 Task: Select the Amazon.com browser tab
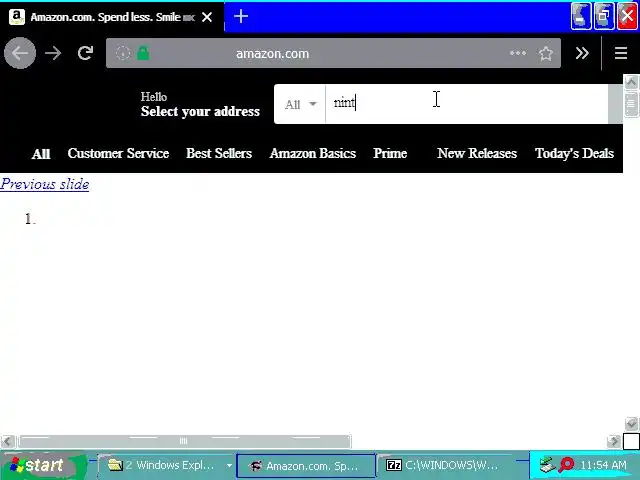click(112, 17)
